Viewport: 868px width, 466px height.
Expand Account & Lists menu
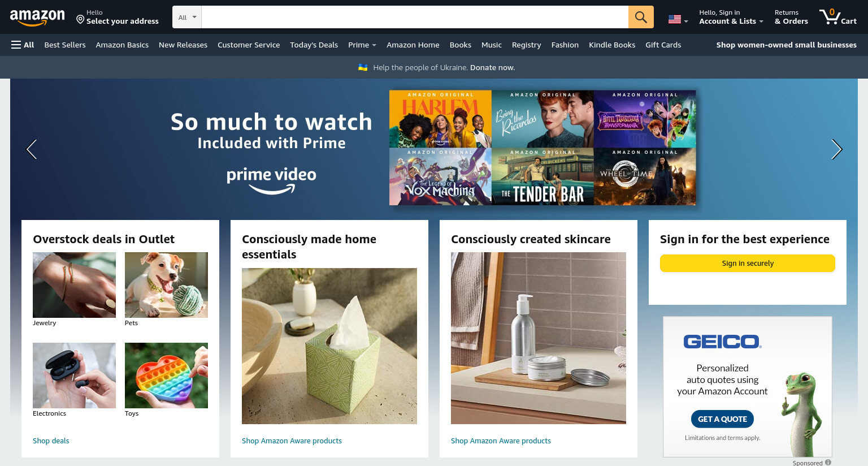tap(731, 17)
